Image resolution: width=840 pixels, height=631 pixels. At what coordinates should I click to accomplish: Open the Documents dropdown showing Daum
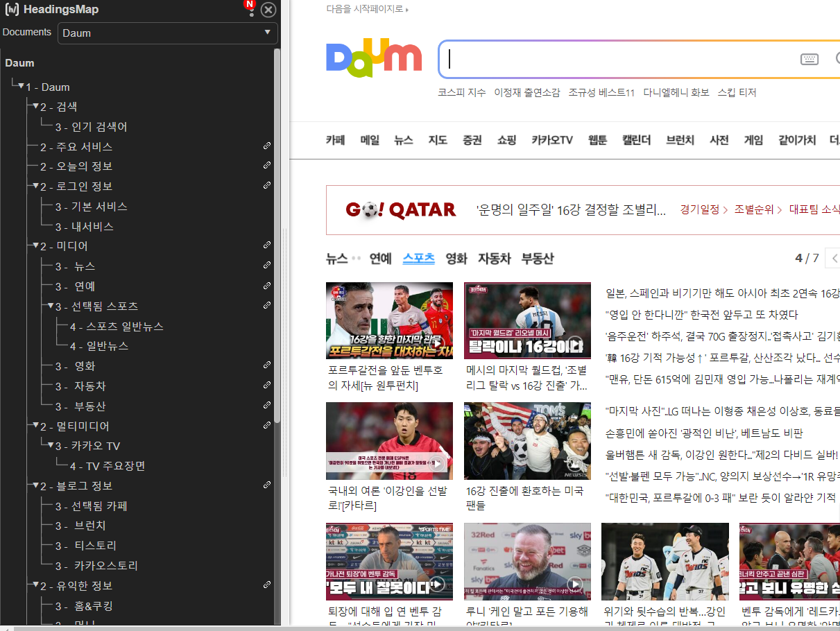coord(168,33)
